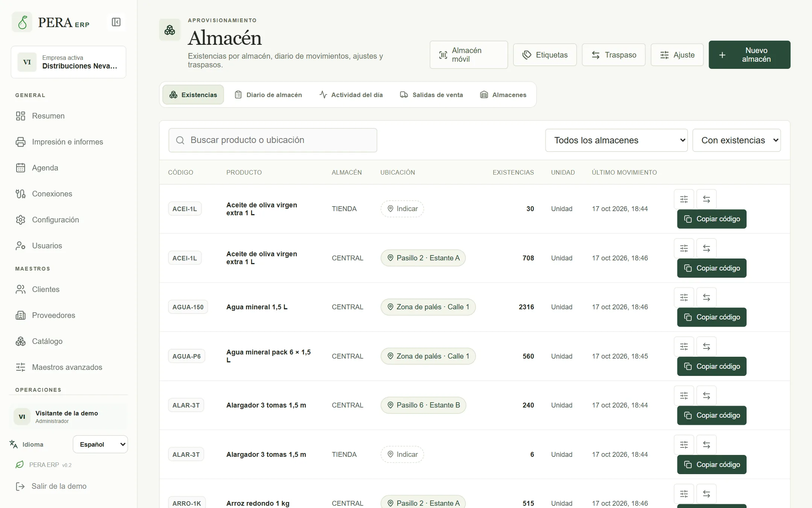812x508 pixels.
Task: Open the Empresa activa company selector
Action: coord(68,62)
